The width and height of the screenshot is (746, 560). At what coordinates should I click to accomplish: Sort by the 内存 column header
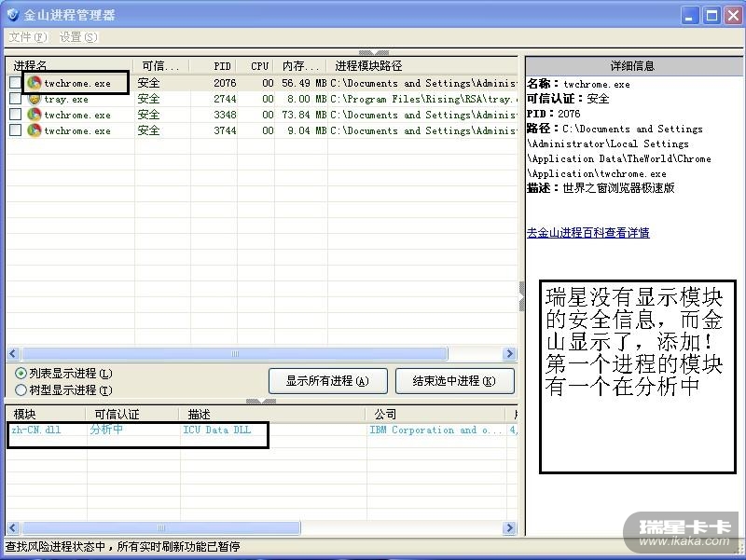pos(300,65)
